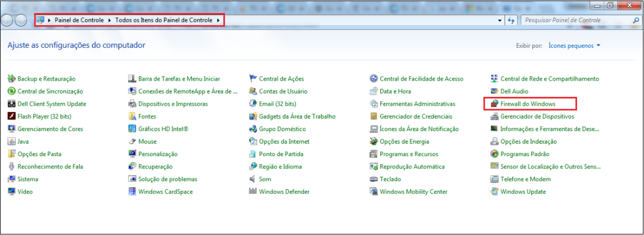Open the Ferramentas Administrativas link

coord(418,104)
